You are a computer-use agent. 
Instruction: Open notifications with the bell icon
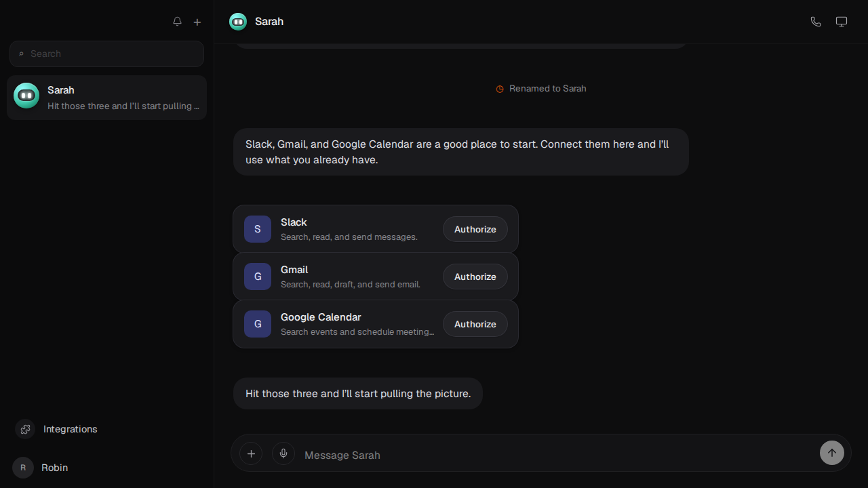coord(177,22)
